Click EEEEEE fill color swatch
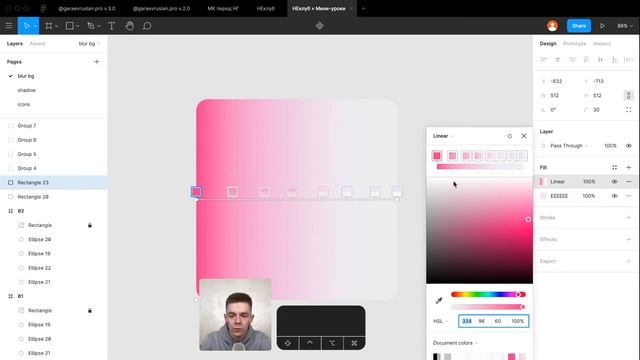Image resolution: width=640 pixels, height=360 pixels. pos(543,196)
